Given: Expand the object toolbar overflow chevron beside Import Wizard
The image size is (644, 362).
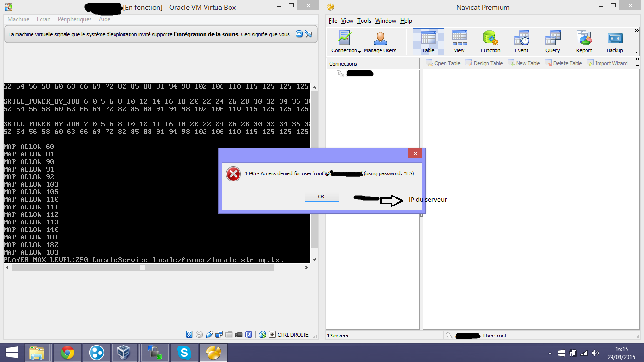Looking at the screenshot, I should point(637,60).
